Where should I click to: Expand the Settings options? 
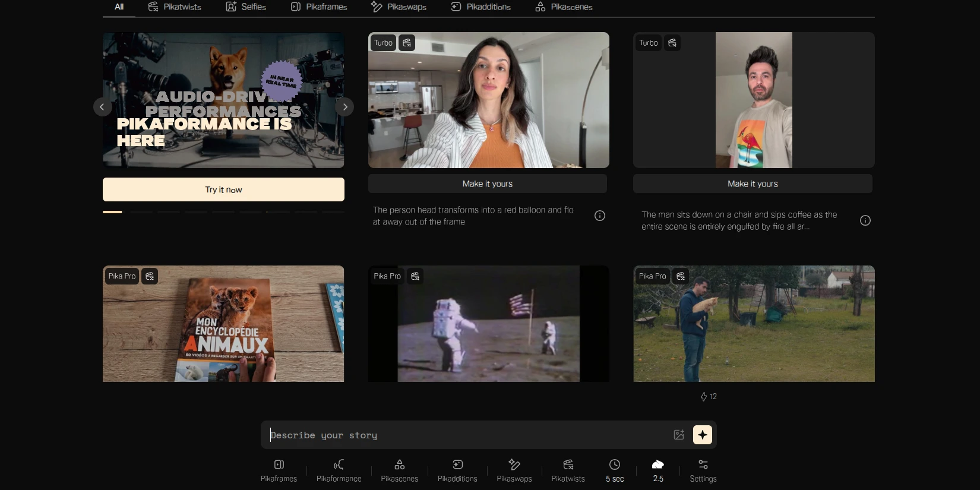703,470
